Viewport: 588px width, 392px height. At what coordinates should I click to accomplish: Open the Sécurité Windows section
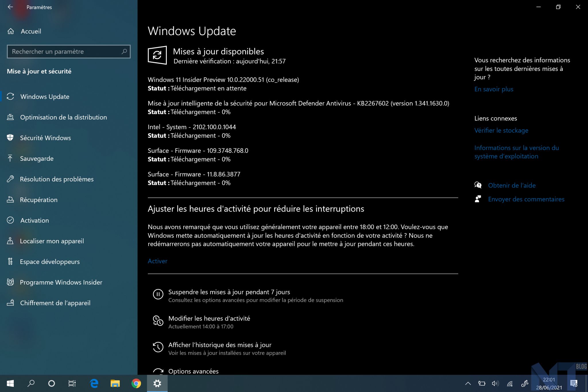[x=45, y=138]
